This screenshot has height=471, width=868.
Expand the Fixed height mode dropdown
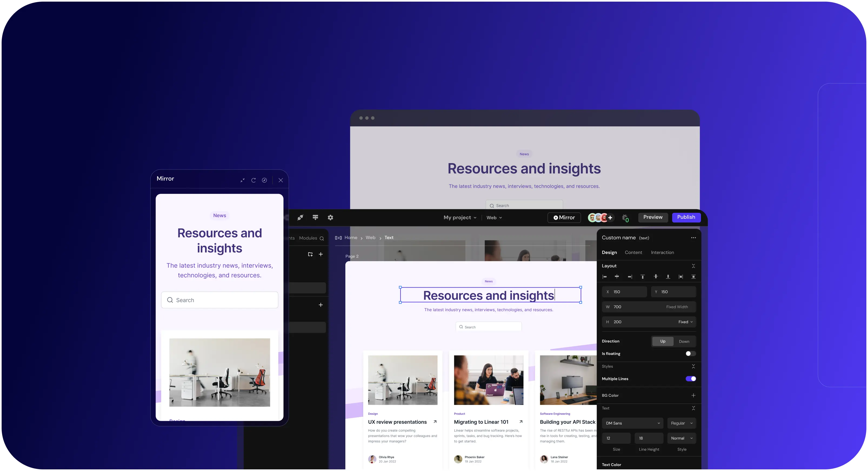685,322
